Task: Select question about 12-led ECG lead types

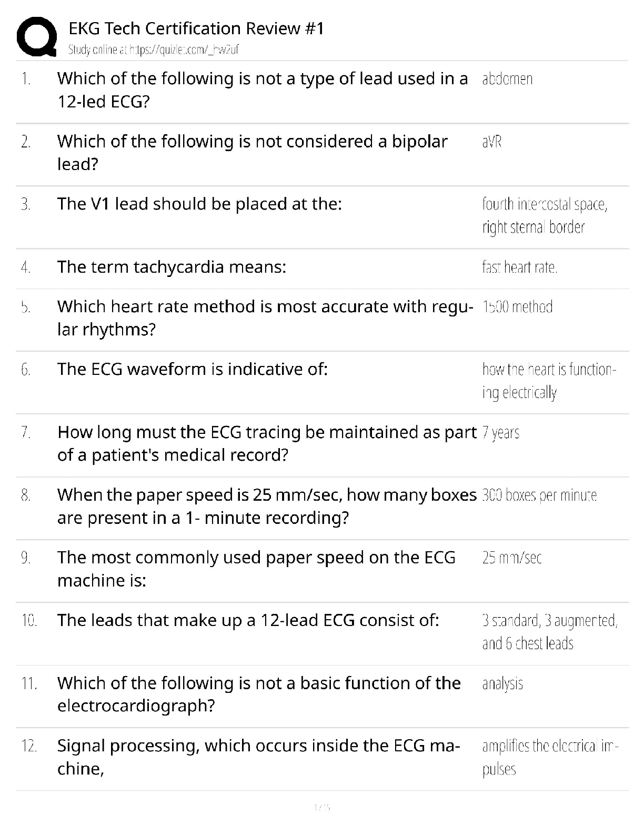Action: point(262,90)
